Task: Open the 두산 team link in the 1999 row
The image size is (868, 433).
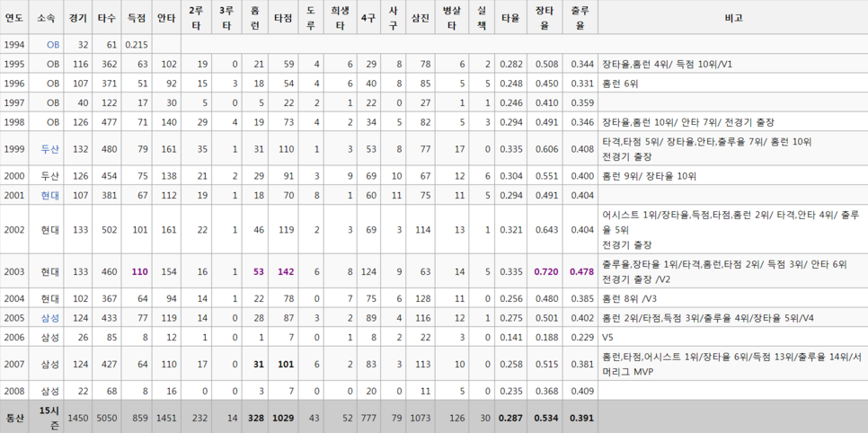Action: pyautogui.click(x=49, y=149)
